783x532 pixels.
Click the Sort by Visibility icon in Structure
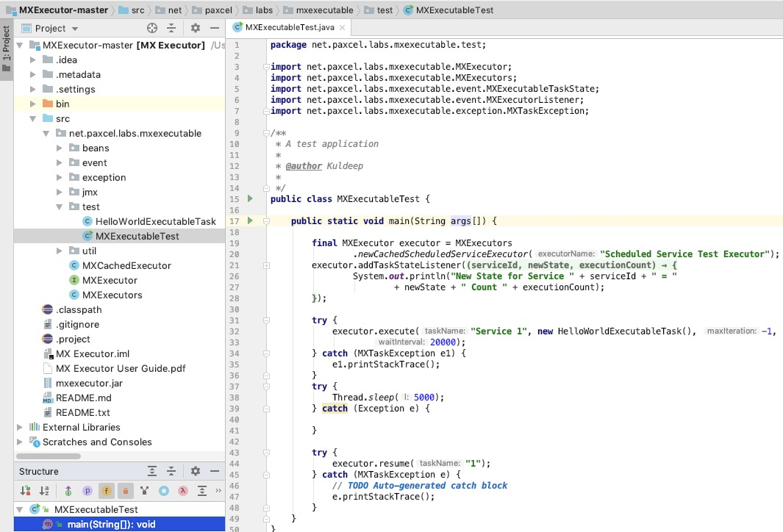pyautogui.click(x=26, y=491)
